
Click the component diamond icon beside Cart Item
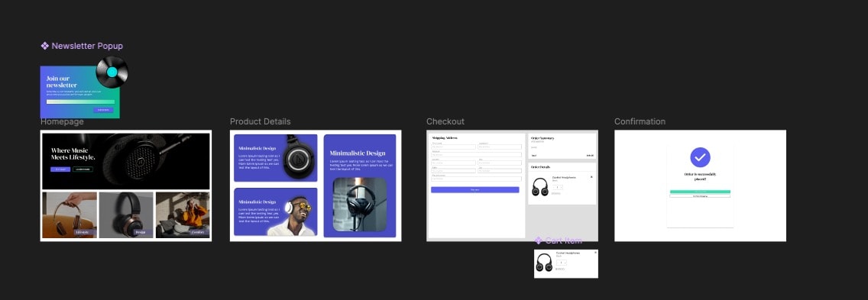[x=538, y=240]
